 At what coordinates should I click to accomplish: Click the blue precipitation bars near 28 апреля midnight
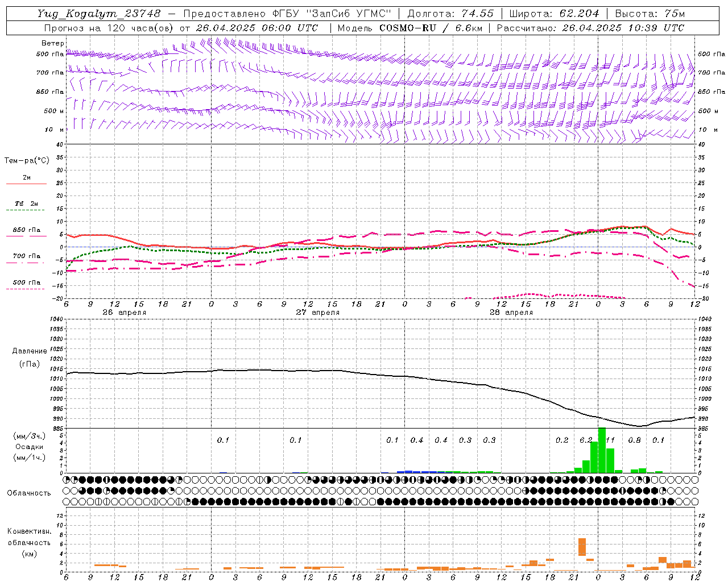(x=421, y=472)
